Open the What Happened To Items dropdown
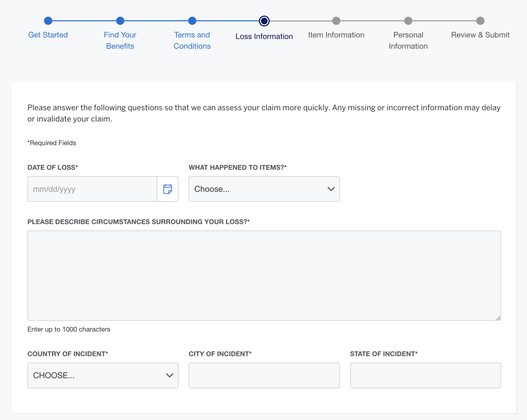Image resolution: width=527 pixels, height=420 pixels. pyautogui.click(x=264, y=189)
